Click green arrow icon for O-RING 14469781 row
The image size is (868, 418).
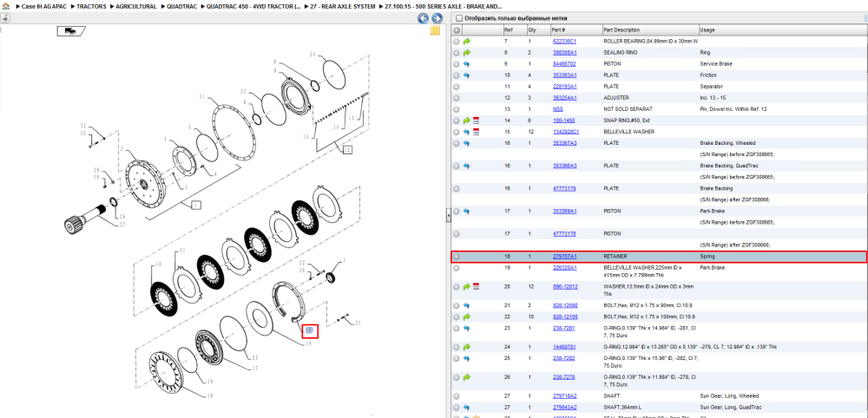pos(467,347)
